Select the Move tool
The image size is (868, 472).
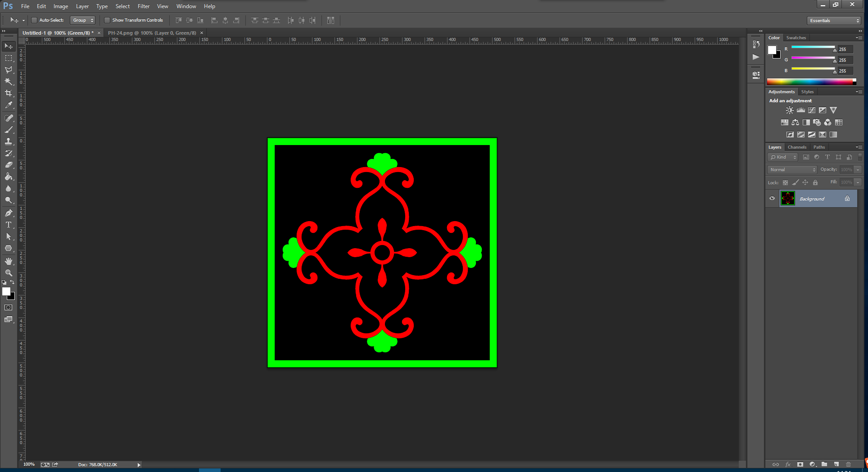[x=9, y=46]
